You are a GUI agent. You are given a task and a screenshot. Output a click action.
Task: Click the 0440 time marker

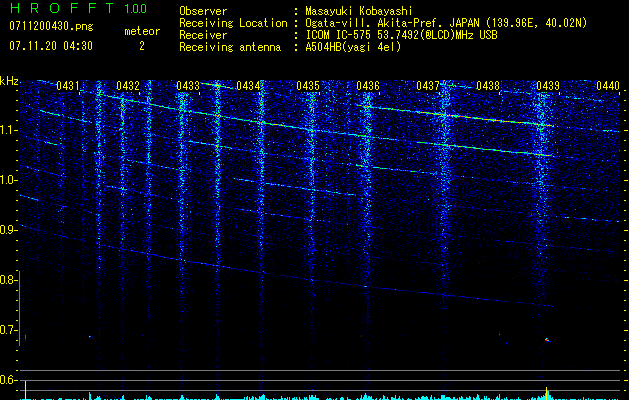(x=608, y=87)
